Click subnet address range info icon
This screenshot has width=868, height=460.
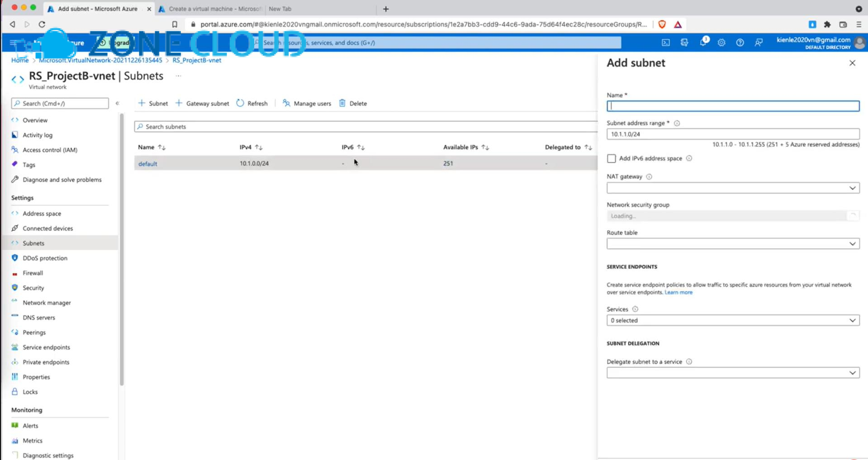677,123
